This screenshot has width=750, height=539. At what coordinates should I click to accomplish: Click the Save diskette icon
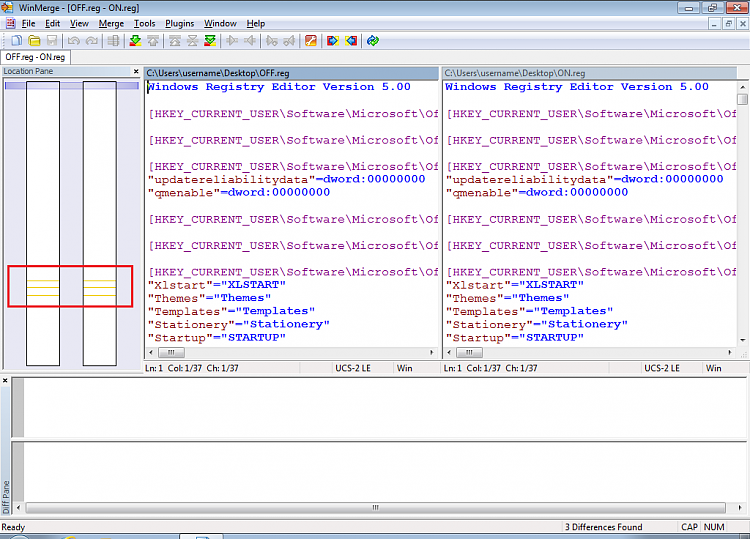pos(52,41)
